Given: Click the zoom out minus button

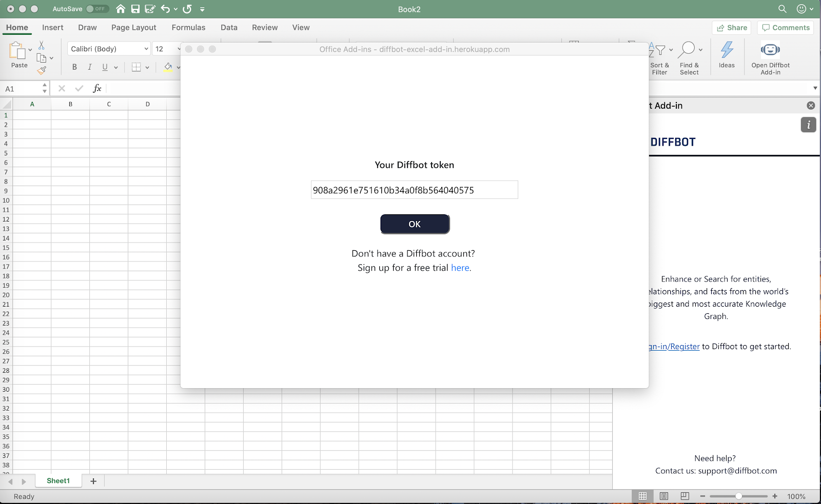Looking at the screenshot, I should pos(702,496).
